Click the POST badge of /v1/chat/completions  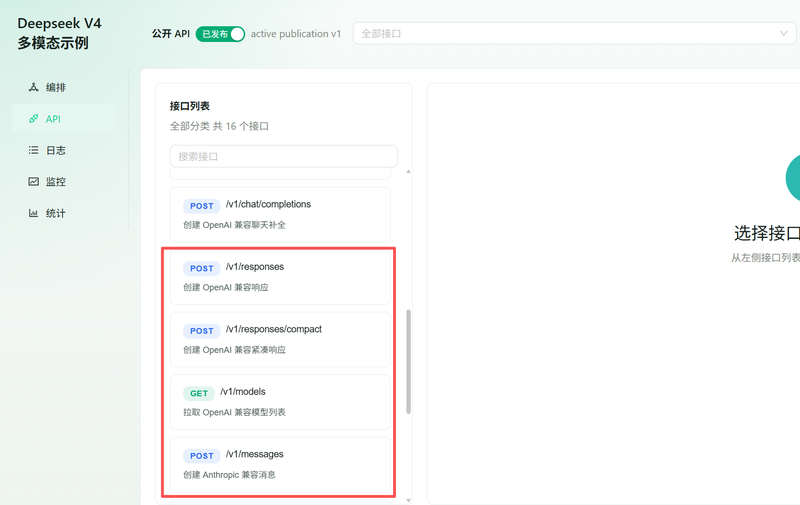pos(202,206)
